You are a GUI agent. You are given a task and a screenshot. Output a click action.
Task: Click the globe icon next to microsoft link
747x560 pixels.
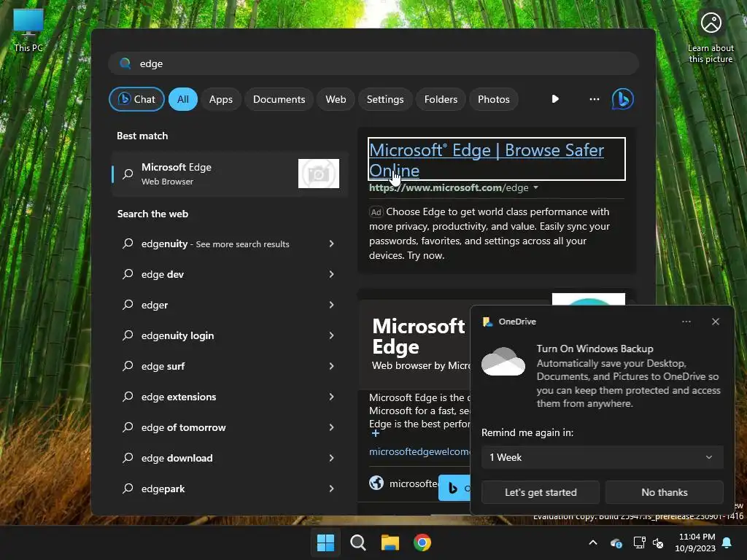point(376,483)
